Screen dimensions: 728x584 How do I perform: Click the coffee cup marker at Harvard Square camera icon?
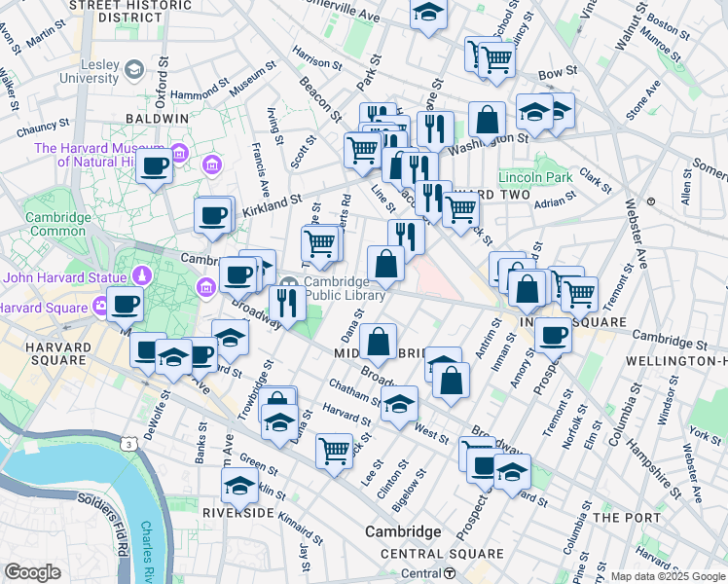(125, 310)
